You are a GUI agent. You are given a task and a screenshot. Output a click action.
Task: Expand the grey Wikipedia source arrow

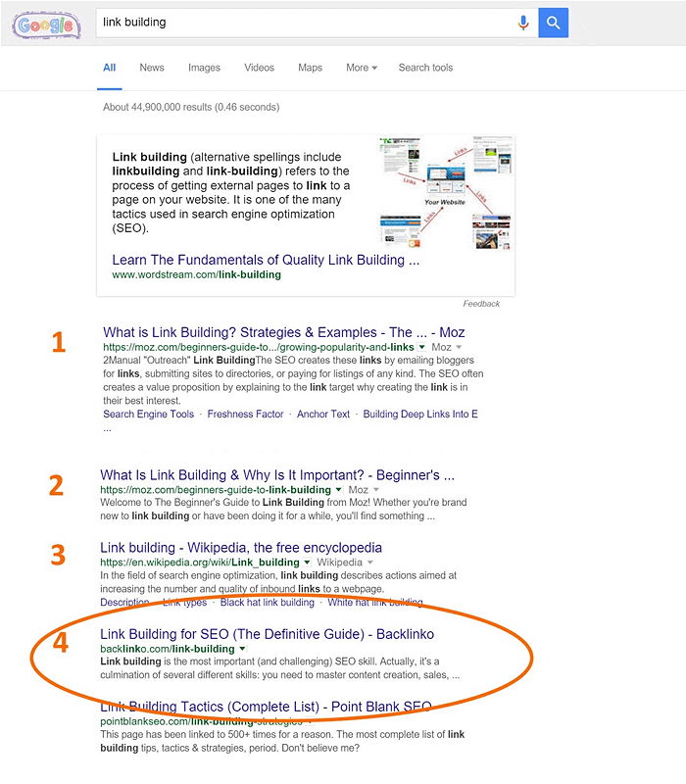370,563
